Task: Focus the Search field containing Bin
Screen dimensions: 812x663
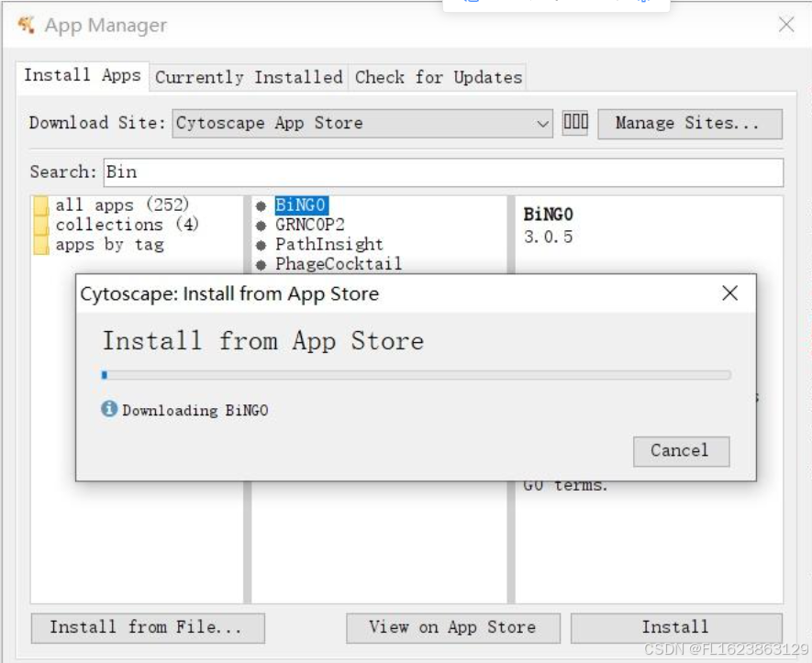Action: pos(443,172)
